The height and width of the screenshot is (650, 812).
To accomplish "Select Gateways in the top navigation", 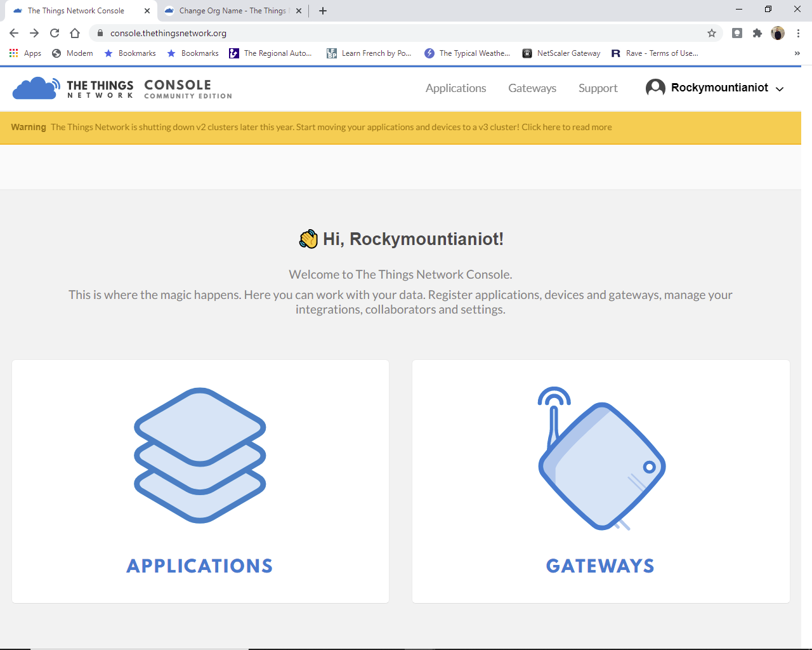I will (532, 88).
